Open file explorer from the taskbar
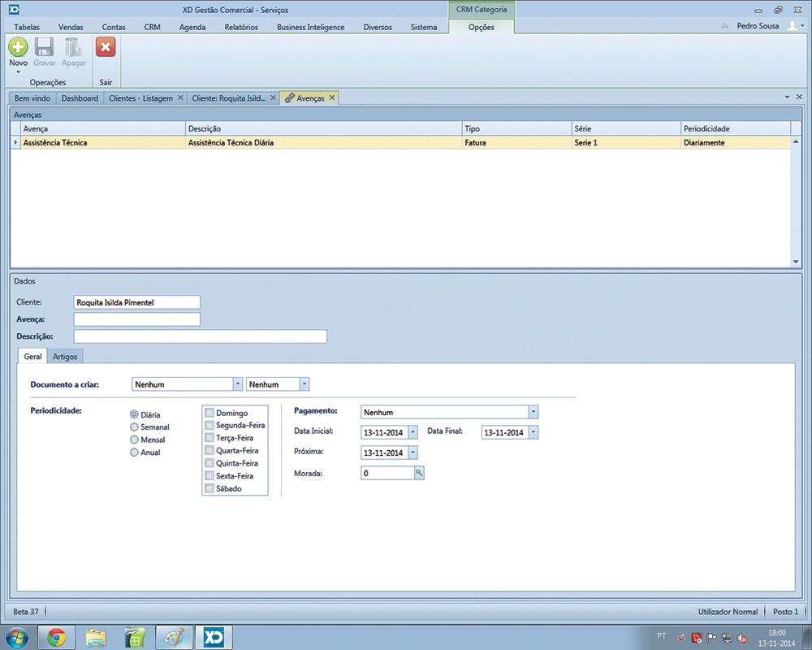The height and width of the screenshot is (650, 812). pyautogui.click(x=96, y=637)
